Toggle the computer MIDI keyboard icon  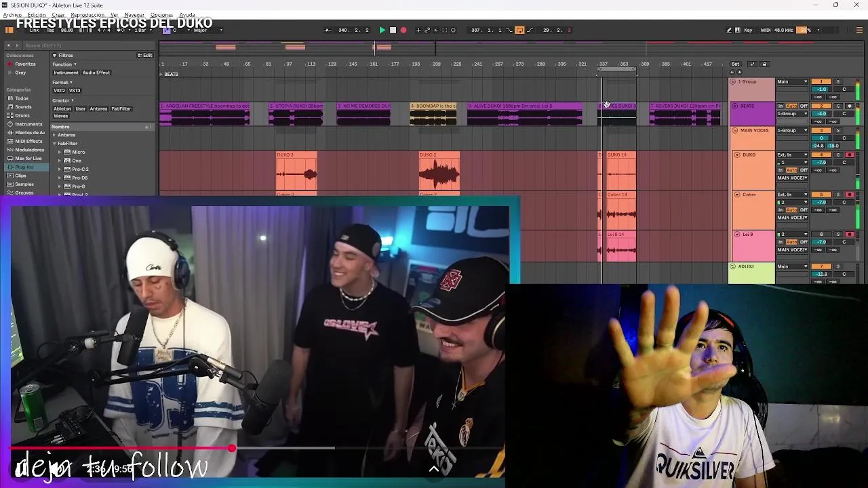738,30
